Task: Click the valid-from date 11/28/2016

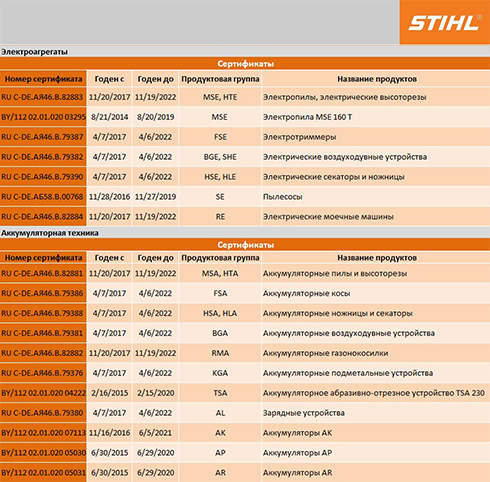Action: 109,197
